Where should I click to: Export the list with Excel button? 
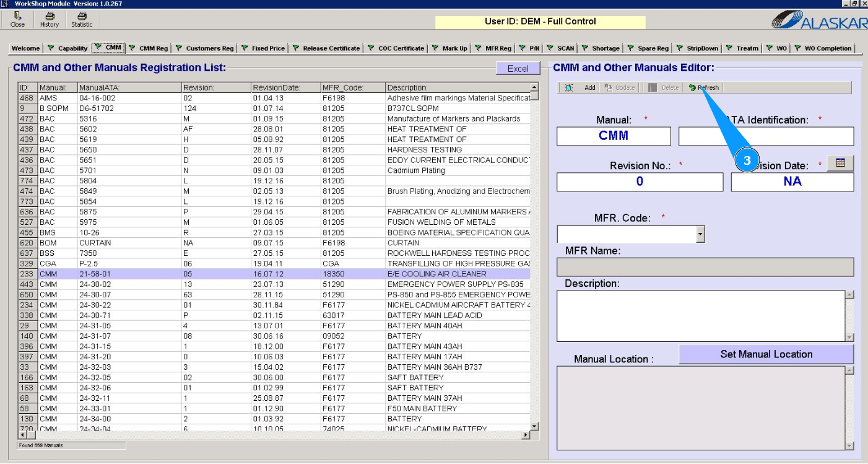click(x=518, y=69)
